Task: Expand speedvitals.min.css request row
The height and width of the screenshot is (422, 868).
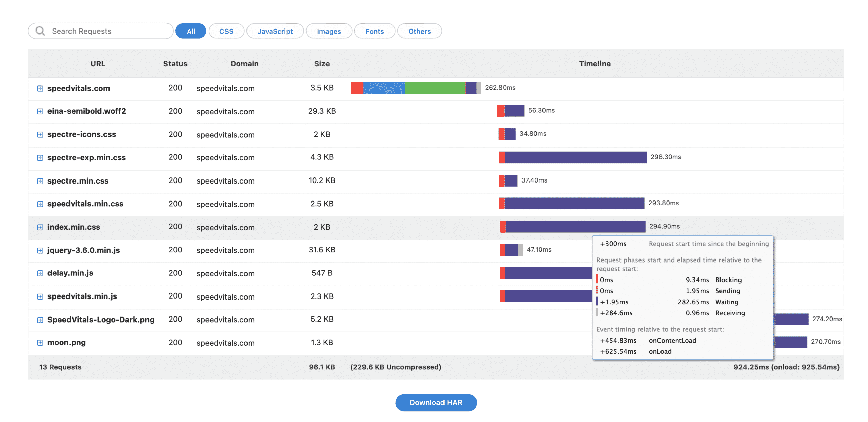Action: click(40, 204)
